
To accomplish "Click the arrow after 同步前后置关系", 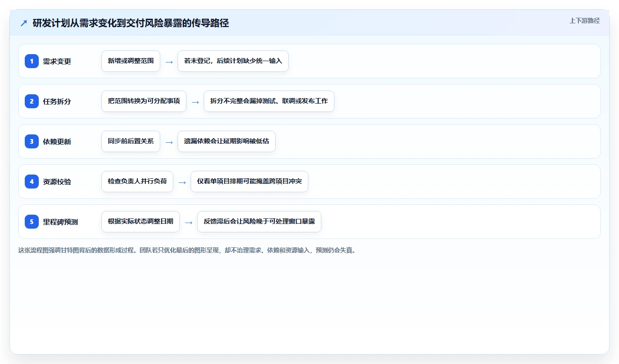I will (169, 142).
